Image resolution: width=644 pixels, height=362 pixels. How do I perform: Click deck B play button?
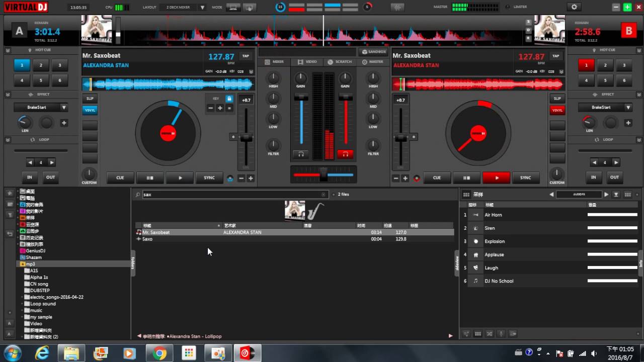496,177
